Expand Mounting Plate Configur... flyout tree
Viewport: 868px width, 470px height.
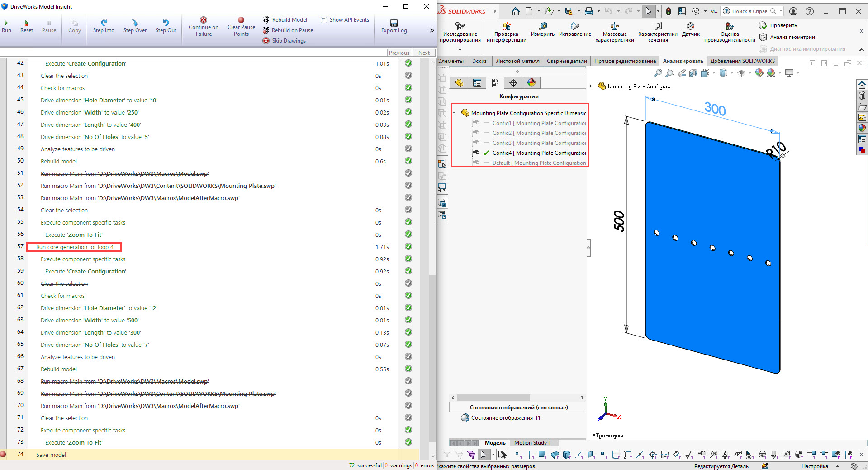(x=591, y=86)
